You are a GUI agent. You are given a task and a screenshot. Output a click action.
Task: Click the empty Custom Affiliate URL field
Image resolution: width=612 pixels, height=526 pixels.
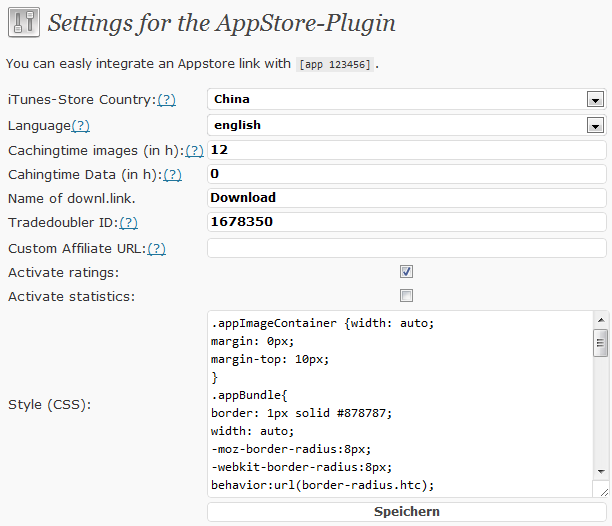tap(407, 248)
